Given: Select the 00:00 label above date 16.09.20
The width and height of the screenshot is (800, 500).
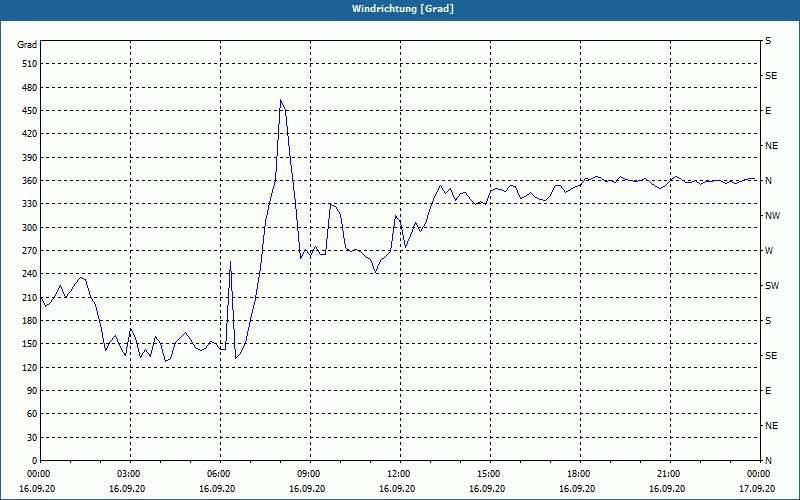Looking at the screenshot, I should click(x=40, y=474).
